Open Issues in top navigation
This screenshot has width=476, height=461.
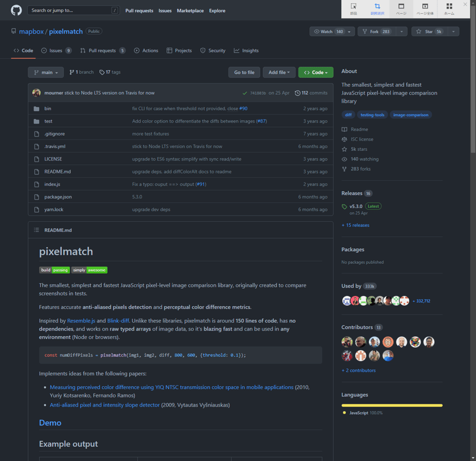click(165, 11)
